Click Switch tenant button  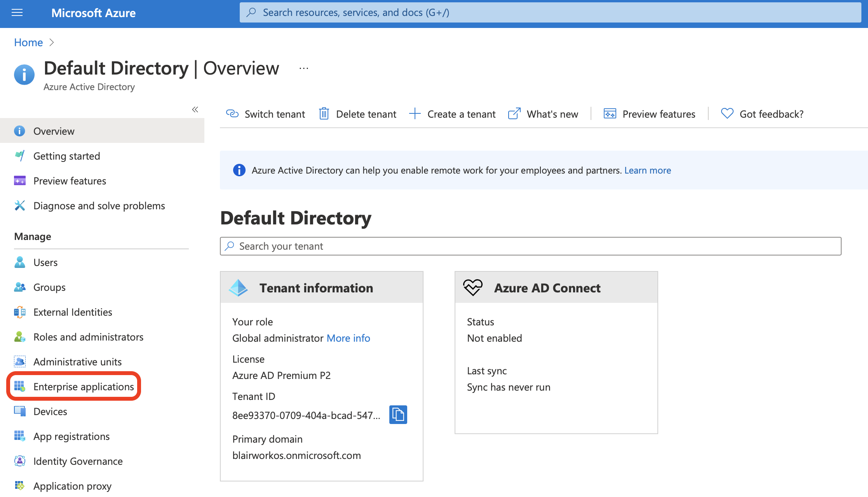pos(266,114)
